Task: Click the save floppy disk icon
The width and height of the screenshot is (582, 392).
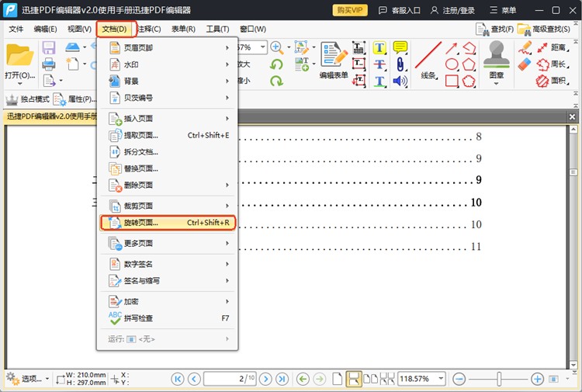Action: point(49,47)
